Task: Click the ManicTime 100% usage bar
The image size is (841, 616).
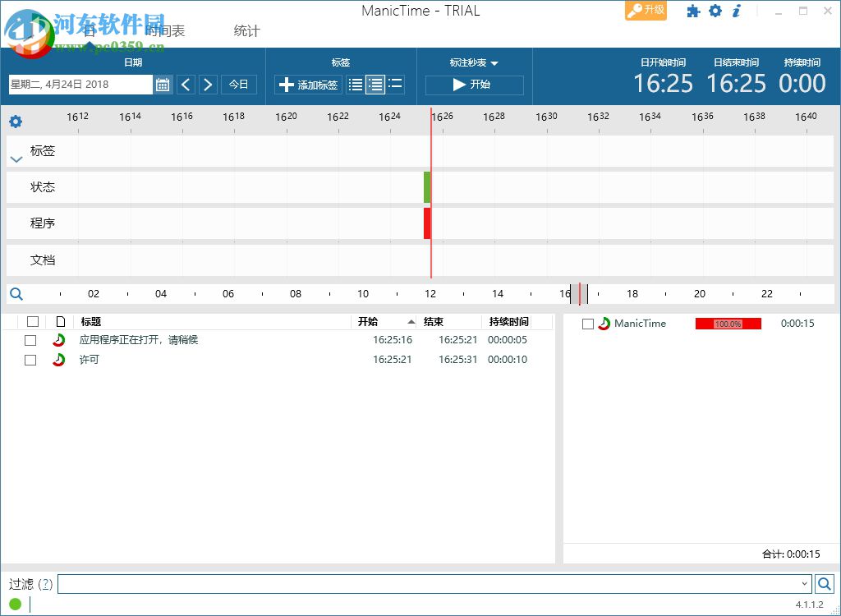Action: tap(728, 324)
